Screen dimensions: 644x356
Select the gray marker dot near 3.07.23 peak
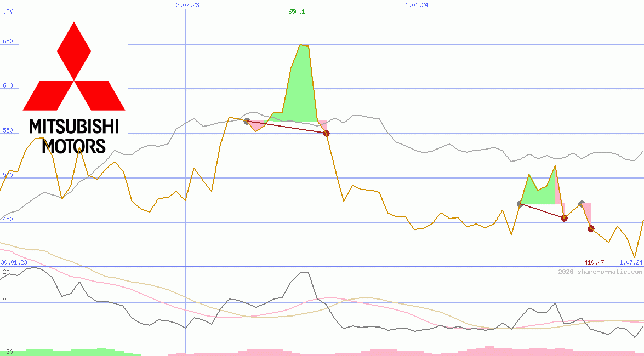click(x=247, y=122)
